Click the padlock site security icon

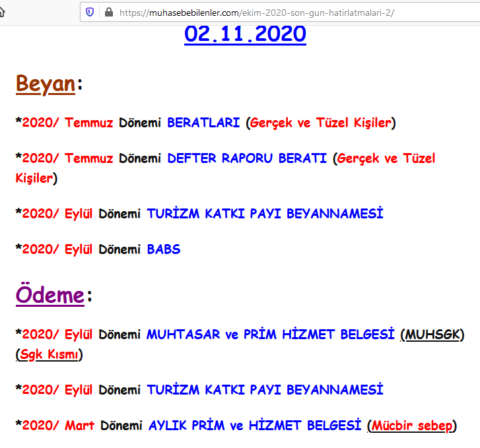point(109,13)
